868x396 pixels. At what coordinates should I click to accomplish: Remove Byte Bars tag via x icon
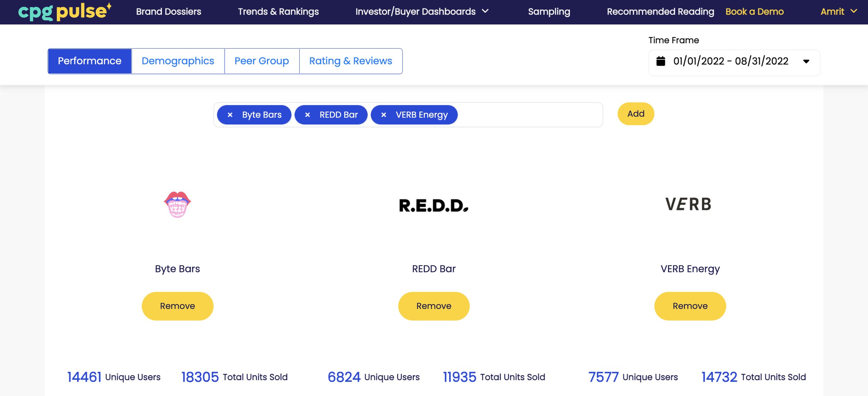[x=230, y=115]
